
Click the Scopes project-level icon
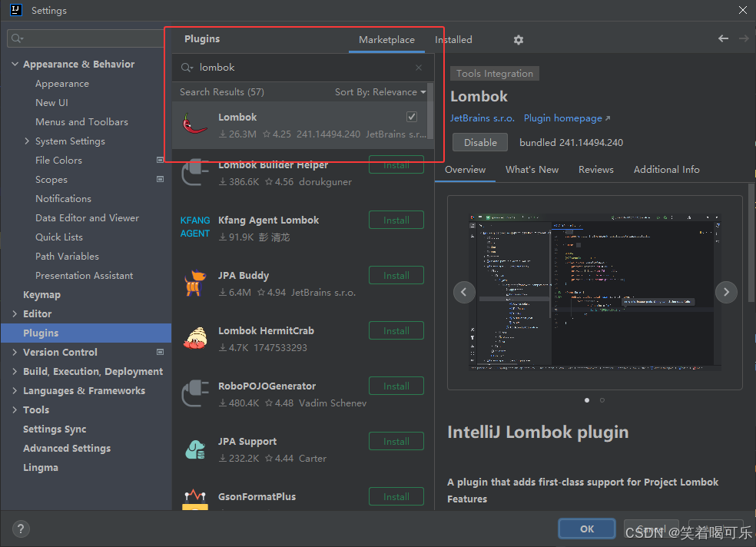pos(160,179)
